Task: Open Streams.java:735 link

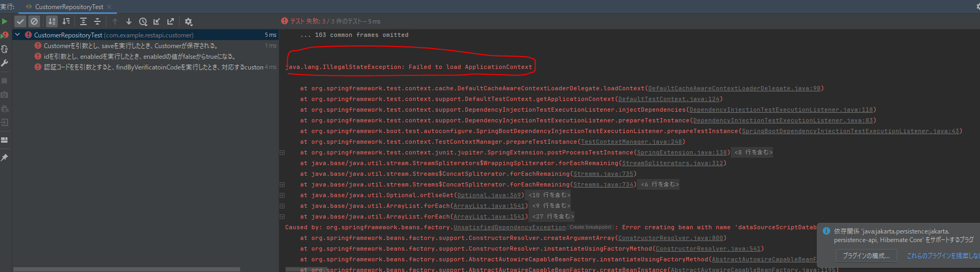Action: tap(603, 174)
